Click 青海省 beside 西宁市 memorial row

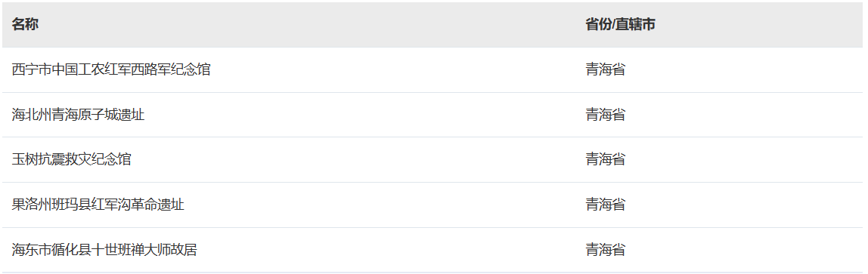point(606,69)
